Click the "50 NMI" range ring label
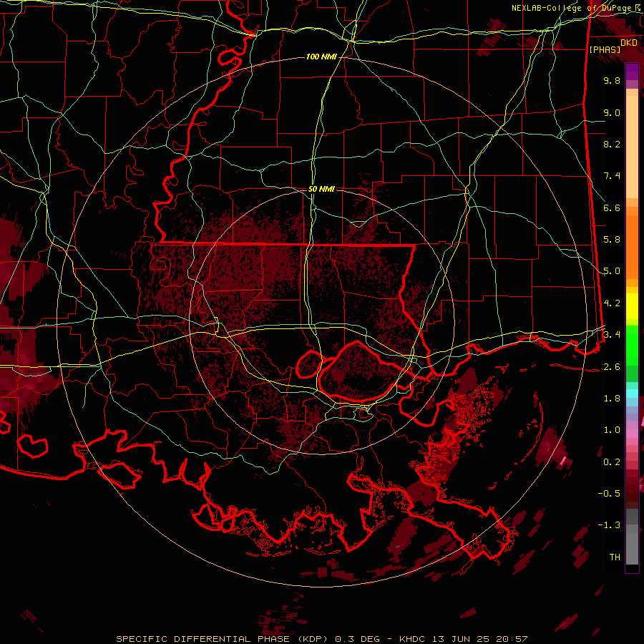 (321, 189)
